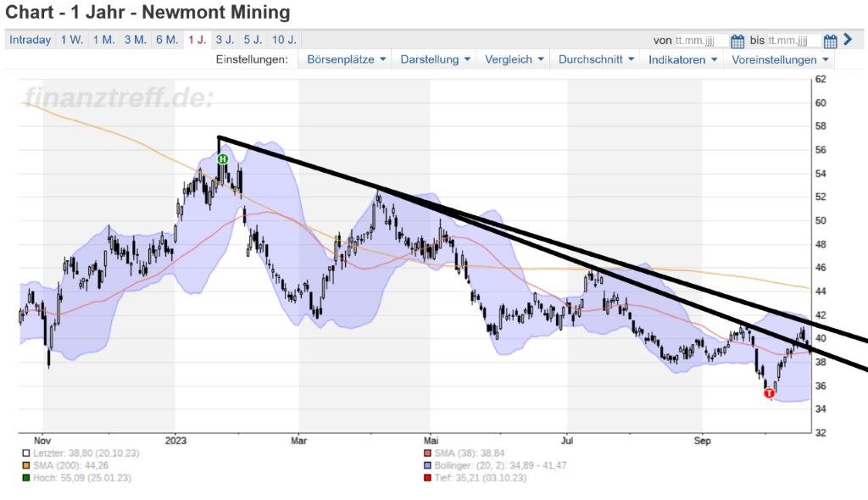Click the 'Jul' x-axis label
This screenshot has width=868, height=500.
click(567, 441)
